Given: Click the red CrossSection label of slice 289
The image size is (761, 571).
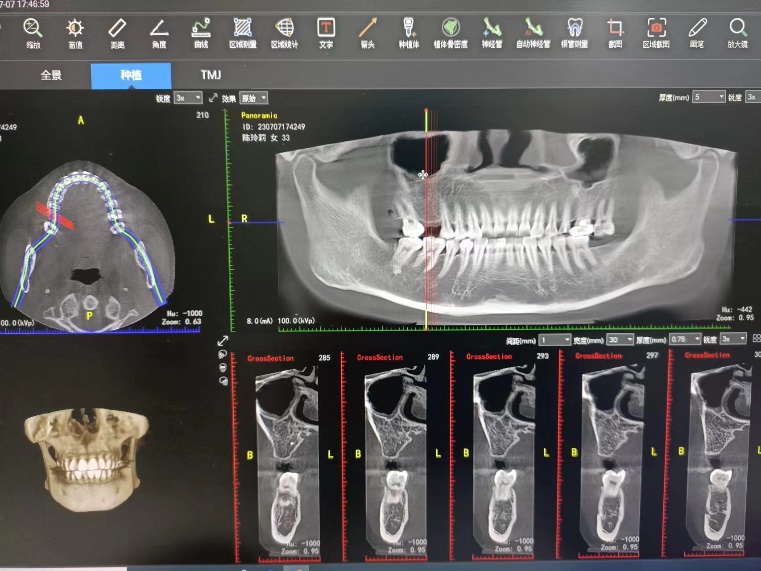Looking at the screenshot, I should pyautogui.click(x=380, y=358).
